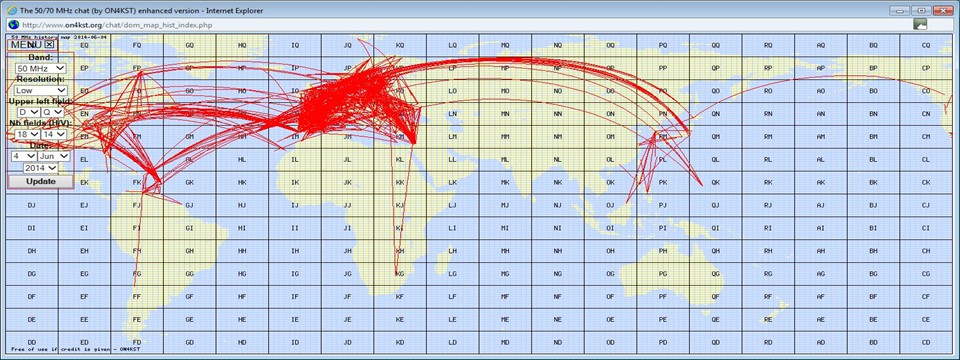Open the vertical fields dropdown showing 14
This screenshot has height=360, width=960.
(x=54, y=133)
